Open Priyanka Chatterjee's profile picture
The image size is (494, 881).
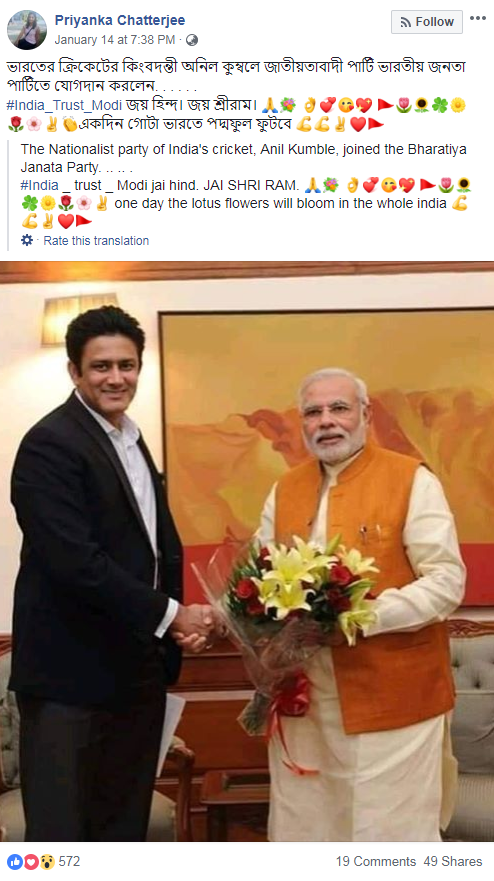[x=26, y=30]
